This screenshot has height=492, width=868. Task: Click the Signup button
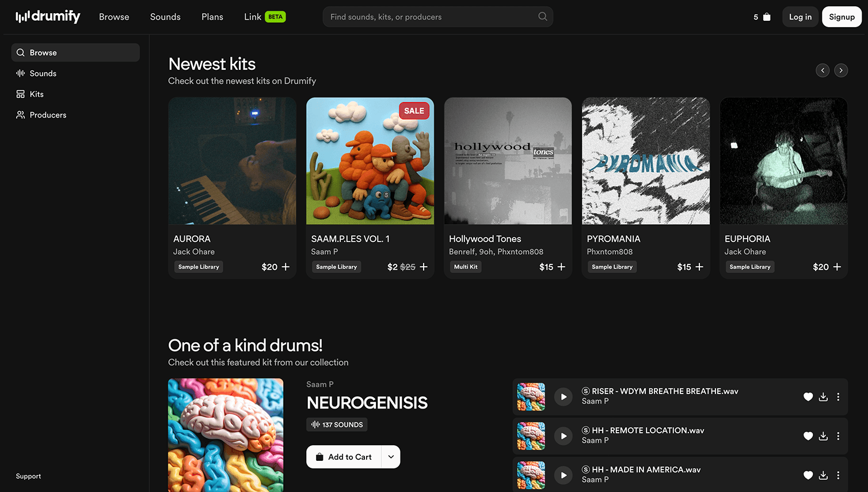[x=842, y=17]
